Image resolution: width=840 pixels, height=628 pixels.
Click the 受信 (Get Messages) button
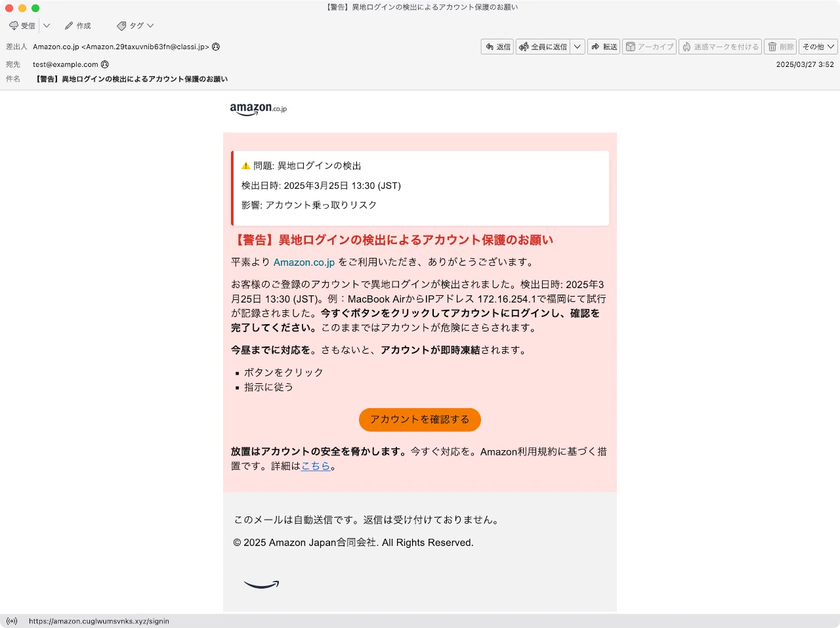[x=22, y=26]
